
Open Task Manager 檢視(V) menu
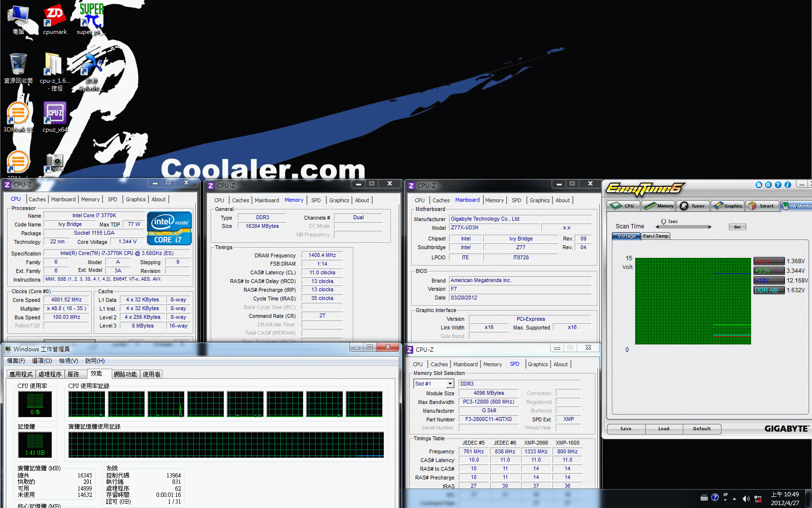click(69, 361)
